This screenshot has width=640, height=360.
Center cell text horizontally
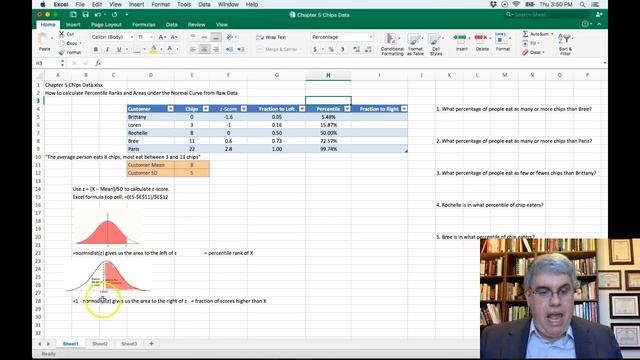[204, 49]
